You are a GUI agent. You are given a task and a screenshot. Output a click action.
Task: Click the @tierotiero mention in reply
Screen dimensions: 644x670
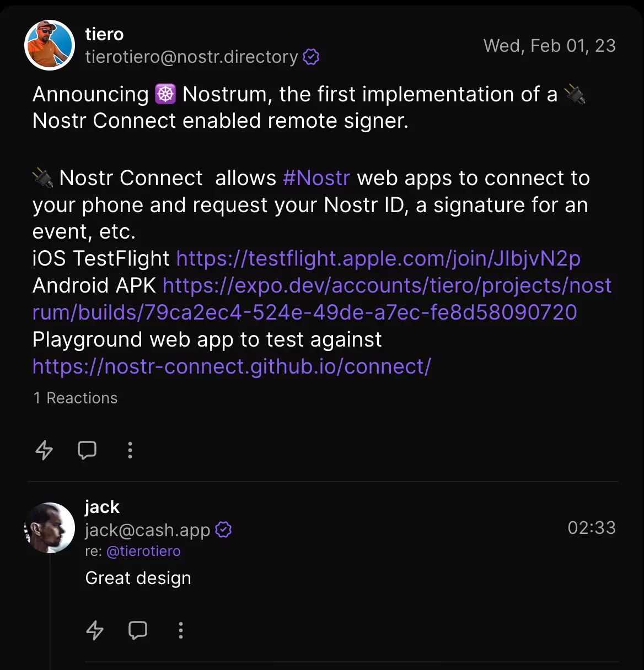tap(143, 551)
